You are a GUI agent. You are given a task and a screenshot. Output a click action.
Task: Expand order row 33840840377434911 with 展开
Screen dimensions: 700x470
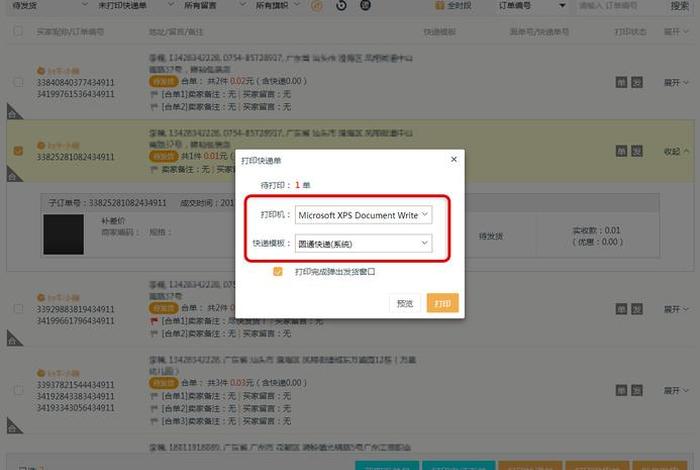pos(676,83)
